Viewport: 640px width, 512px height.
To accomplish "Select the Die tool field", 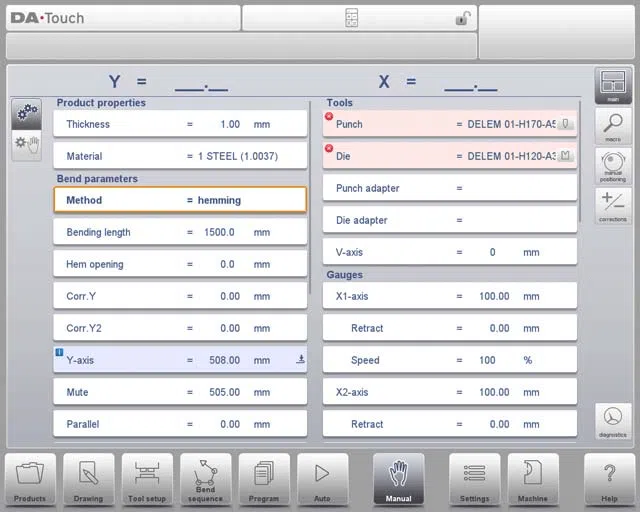I will tap(450, 156).
